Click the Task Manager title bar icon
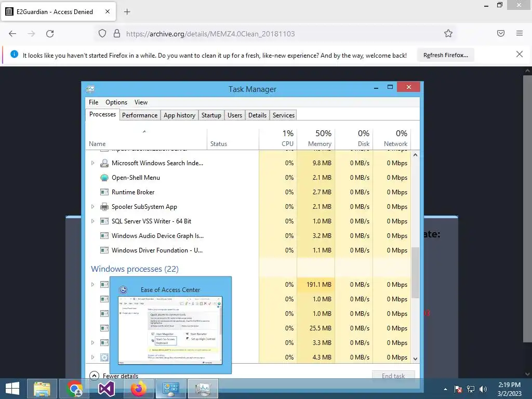The image size is (532, 399). 90,89
